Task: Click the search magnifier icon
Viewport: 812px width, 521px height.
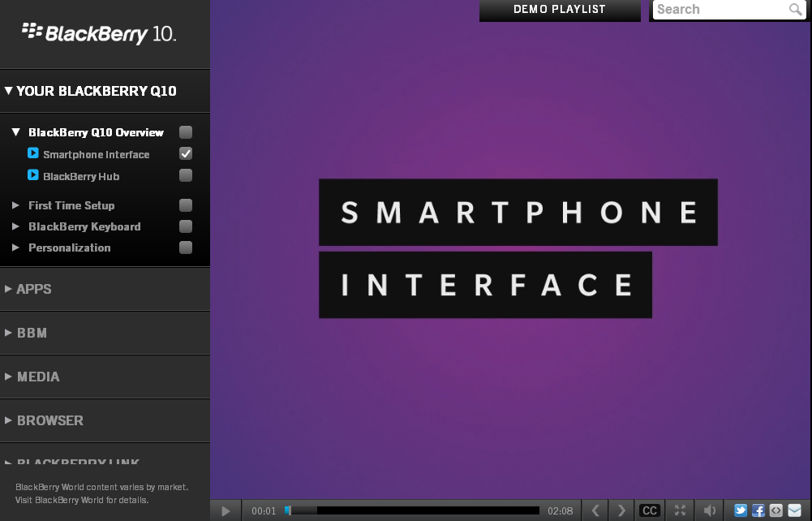Action: pyautogui.click(x=795, y=9)
